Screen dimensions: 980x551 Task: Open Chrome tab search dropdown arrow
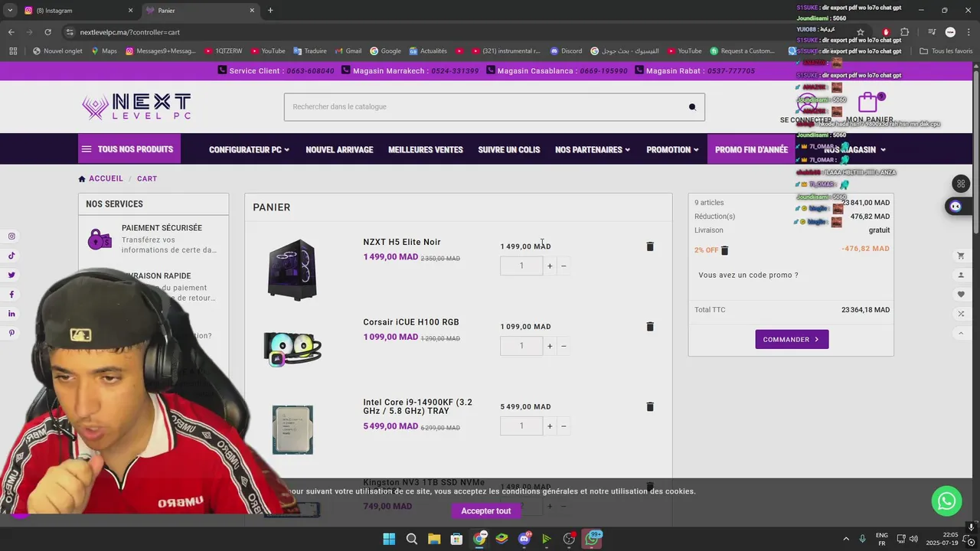tap(9, 10)
